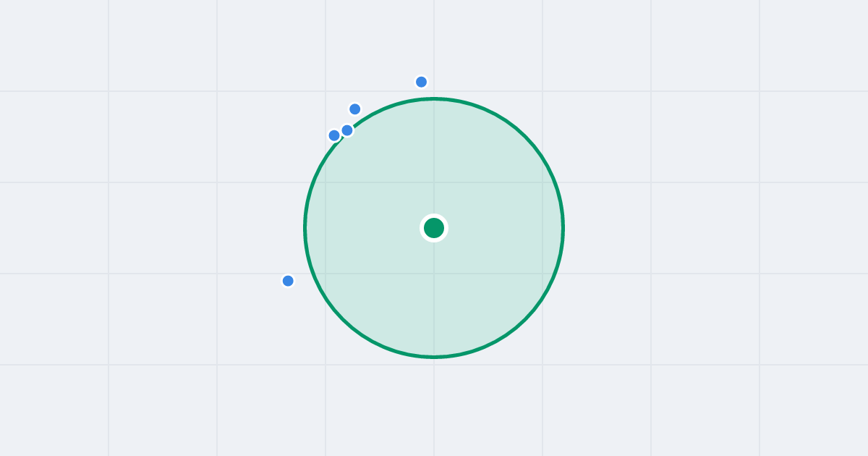Click empty background between top dot and dot cluster
Viewport: 868px width, 456px height.
point(388,90)
